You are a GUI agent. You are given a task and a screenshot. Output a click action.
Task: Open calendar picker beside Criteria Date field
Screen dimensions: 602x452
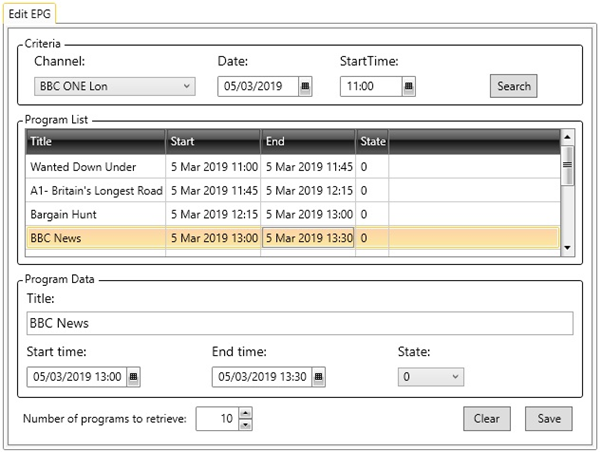(305, 87)
